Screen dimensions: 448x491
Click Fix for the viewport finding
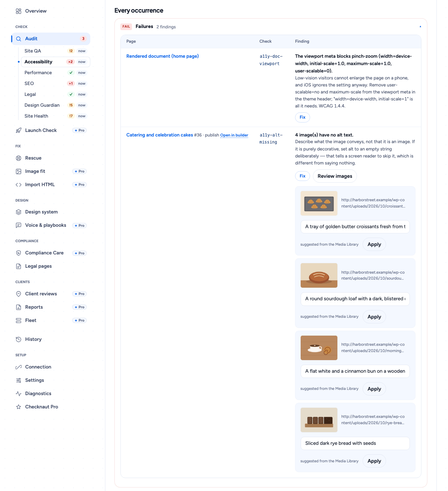302,117
